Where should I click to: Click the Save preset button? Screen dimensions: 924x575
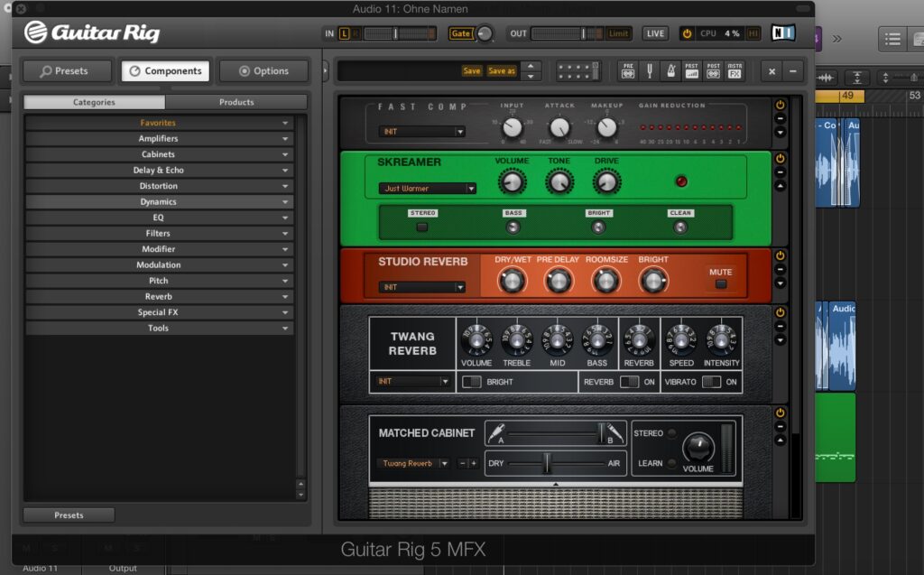point(471,70)
